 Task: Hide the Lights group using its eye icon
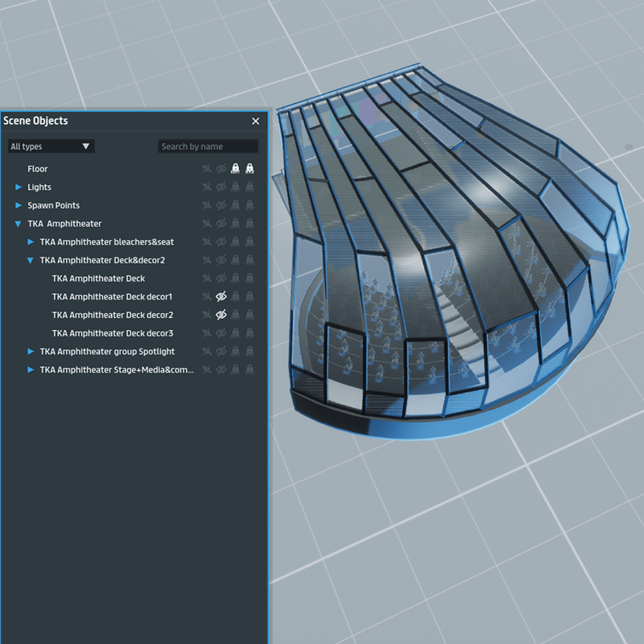click(x=221, y=187)
